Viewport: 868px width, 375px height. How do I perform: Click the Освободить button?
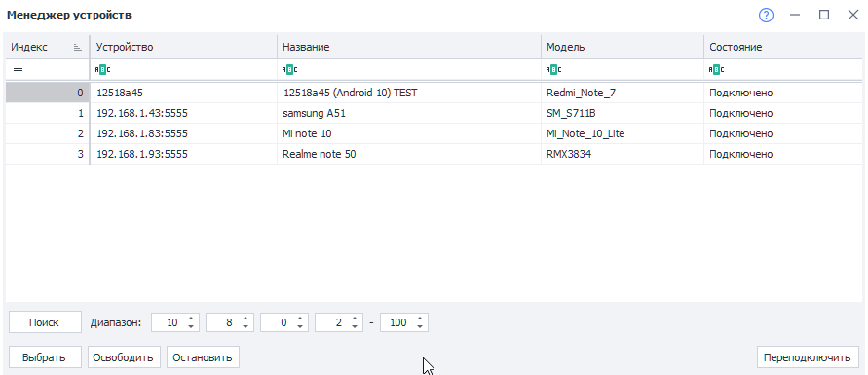[x=124, y=357]
